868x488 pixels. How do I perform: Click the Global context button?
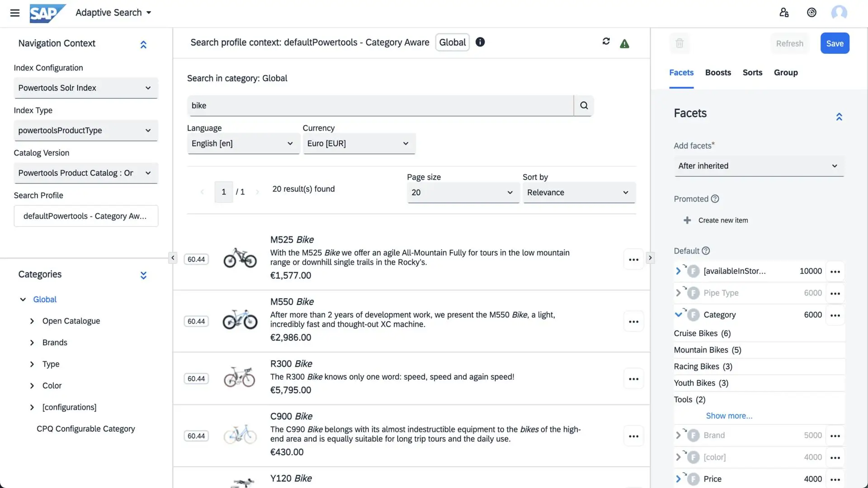(x=452, y=42)
